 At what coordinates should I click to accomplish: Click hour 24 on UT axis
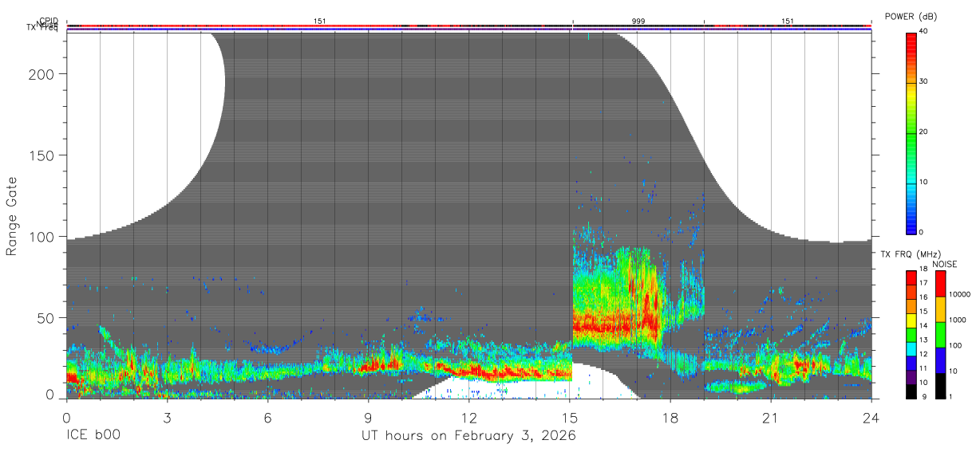coord(871,417)
